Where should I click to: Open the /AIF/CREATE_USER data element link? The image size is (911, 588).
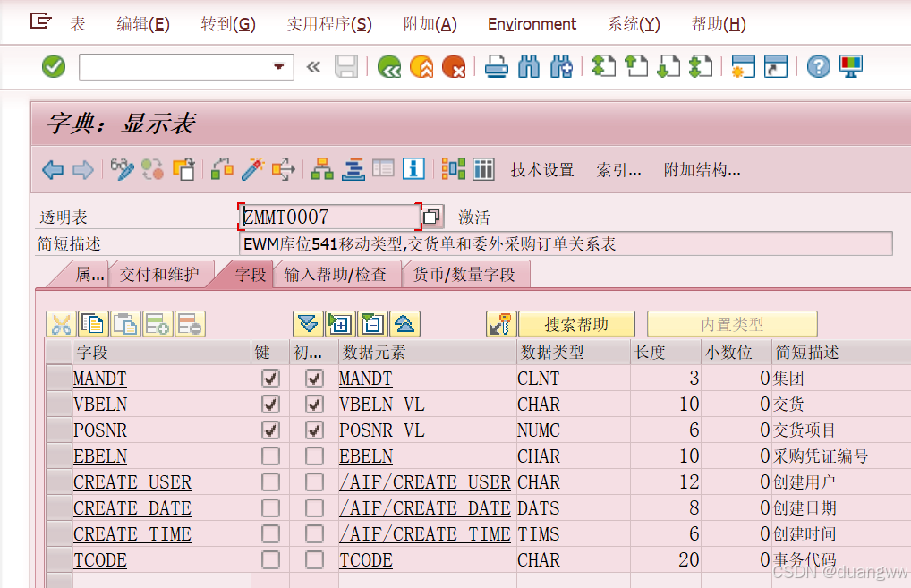[x=425, y=482]
